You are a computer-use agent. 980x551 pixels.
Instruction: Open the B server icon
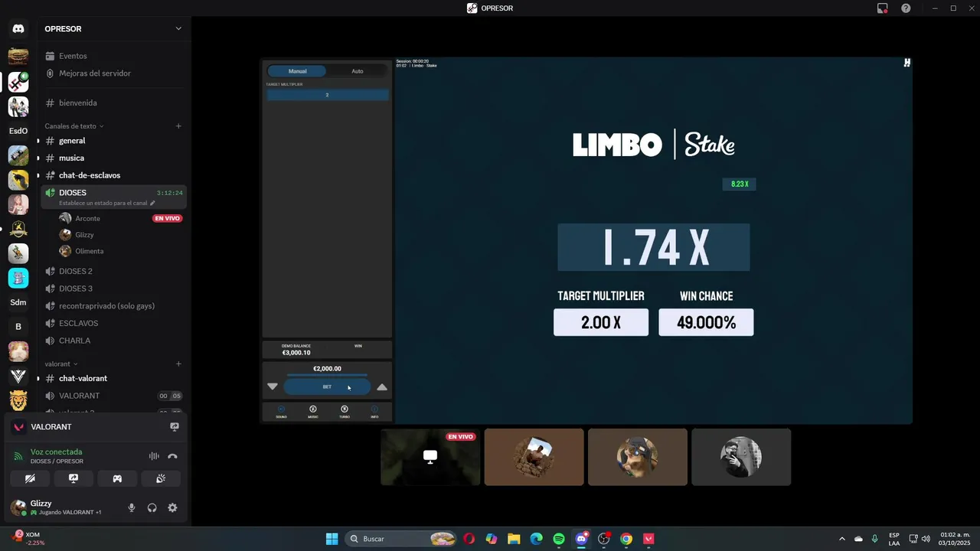18,327
